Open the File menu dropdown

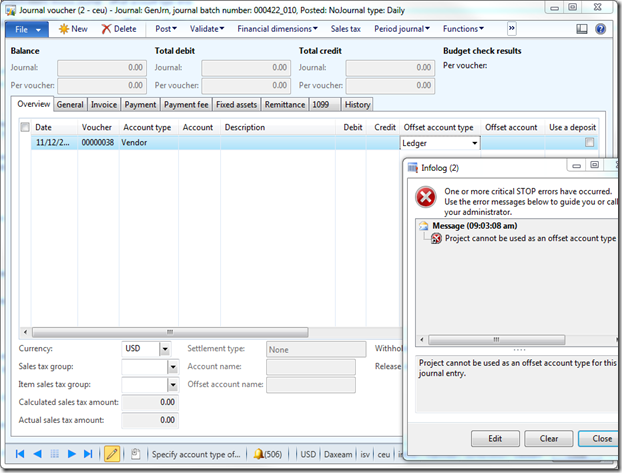tap(27, 29)
